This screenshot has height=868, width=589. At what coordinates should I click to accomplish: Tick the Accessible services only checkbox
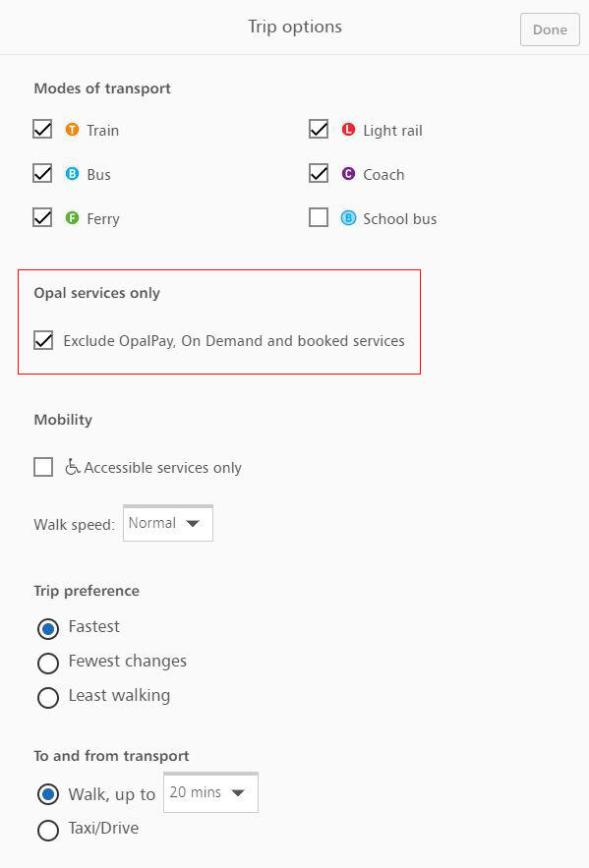pyautogui.click(x=43, y=467)
